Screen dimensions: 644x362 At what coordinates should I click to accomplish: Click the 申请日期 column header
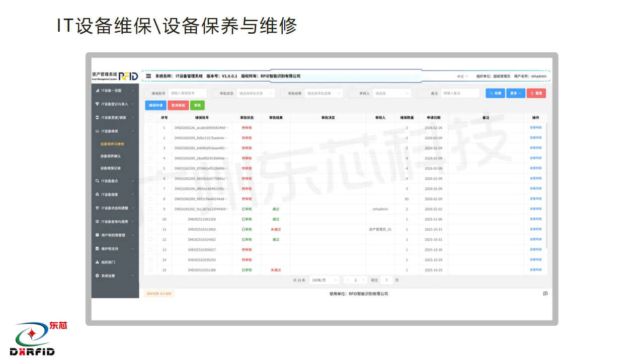[434, 118]
